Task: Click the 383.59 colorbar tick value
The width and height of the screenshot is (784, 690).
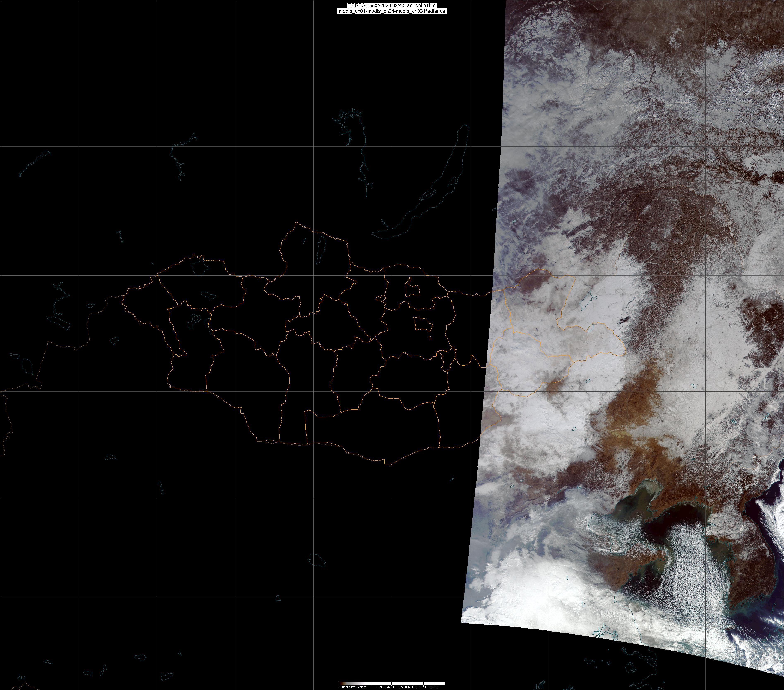Action: (381, 687)
